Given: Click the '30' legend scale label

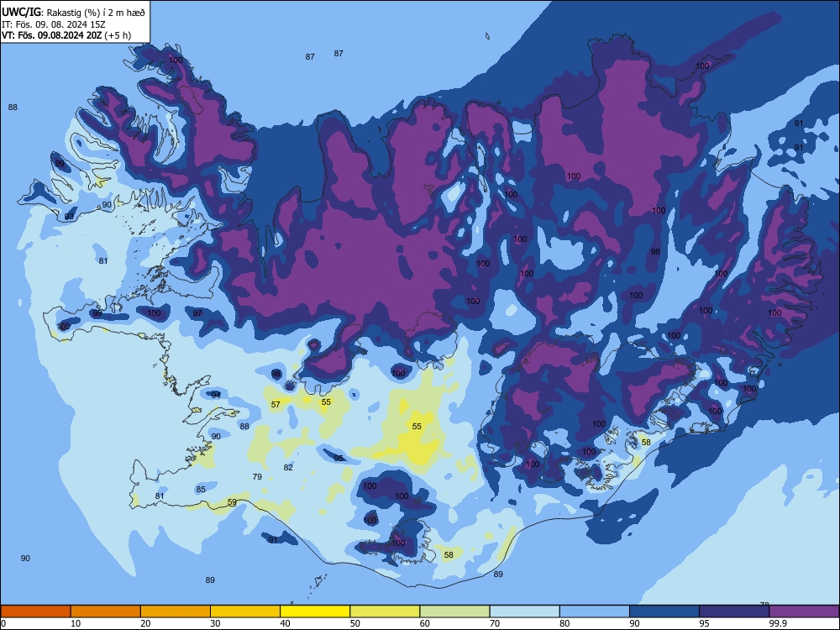Looking at the screenshot, I should point(215,623).
